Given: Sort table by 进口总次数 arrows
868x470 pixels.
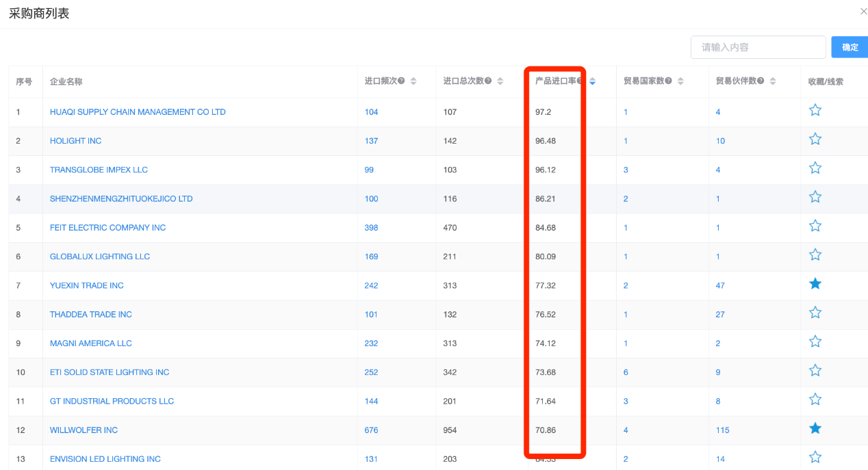Looking at the screenshot, I should pyautogui.click(x=500, y=81).
